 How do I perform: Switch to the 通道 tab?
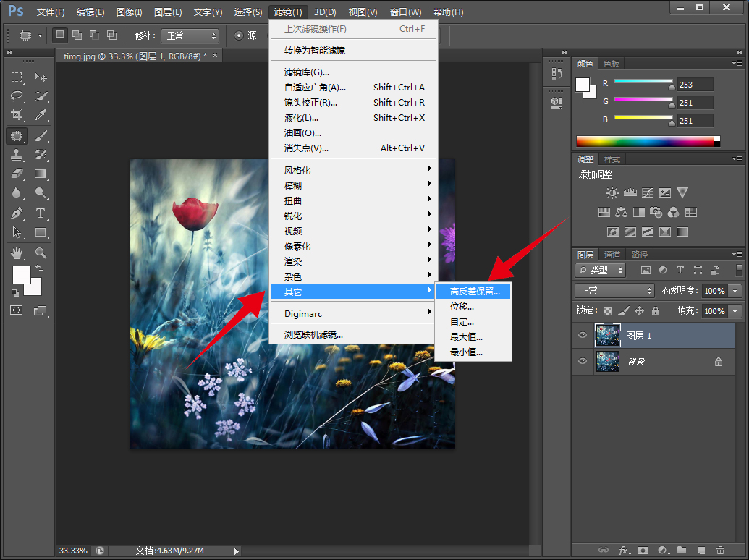click(x=612, y=255)
